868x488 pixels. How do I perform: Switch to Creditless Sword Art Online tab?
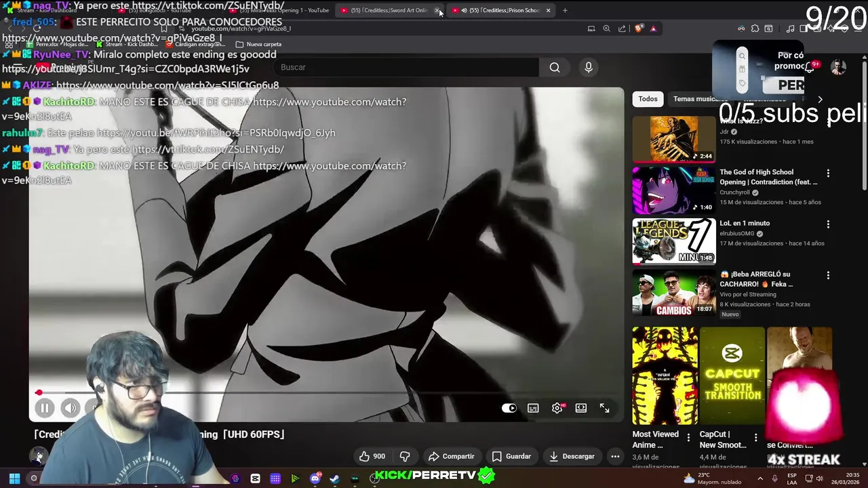point(389,10)
